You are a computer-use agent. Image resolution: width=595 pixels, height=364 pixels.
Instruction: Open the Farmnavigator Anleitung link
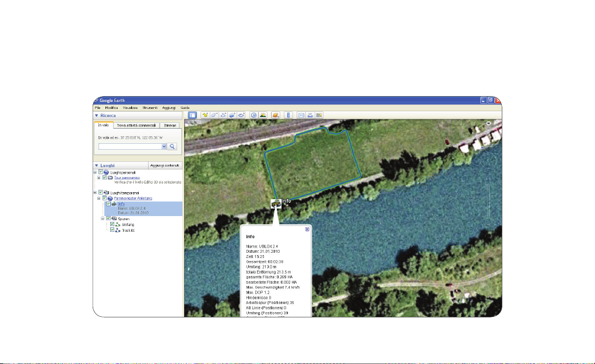click(133, 198)
